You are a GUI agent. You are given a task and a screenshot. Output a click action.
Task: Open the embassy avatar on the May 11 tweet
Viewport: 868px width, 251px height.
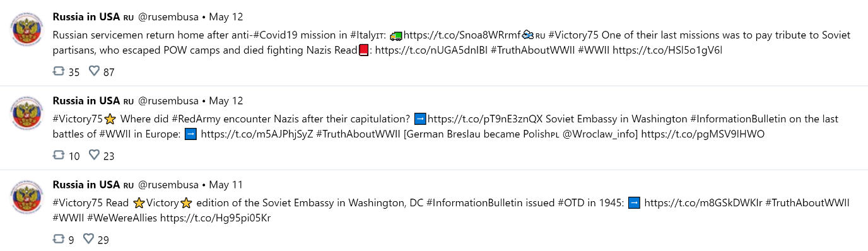27,196
